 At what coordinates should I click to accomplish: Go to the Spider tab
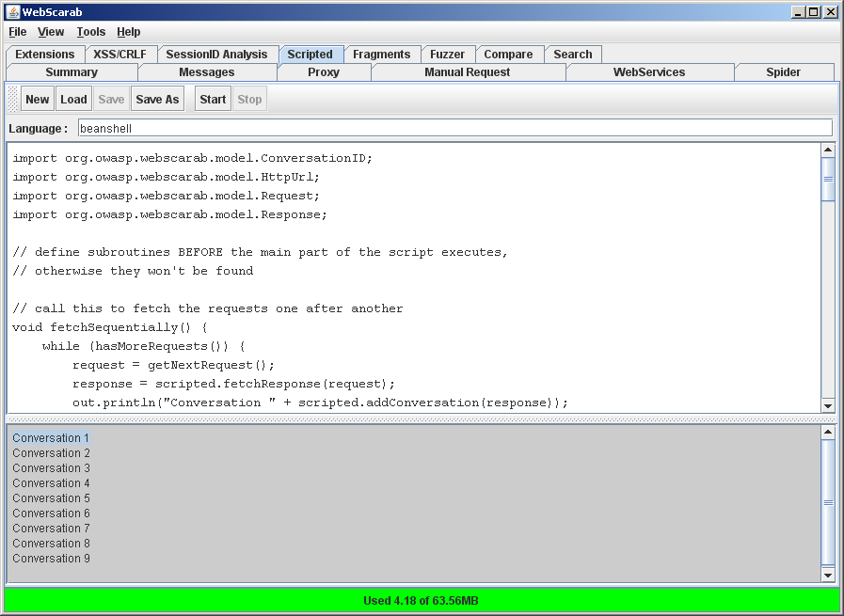tap(783, 72)
